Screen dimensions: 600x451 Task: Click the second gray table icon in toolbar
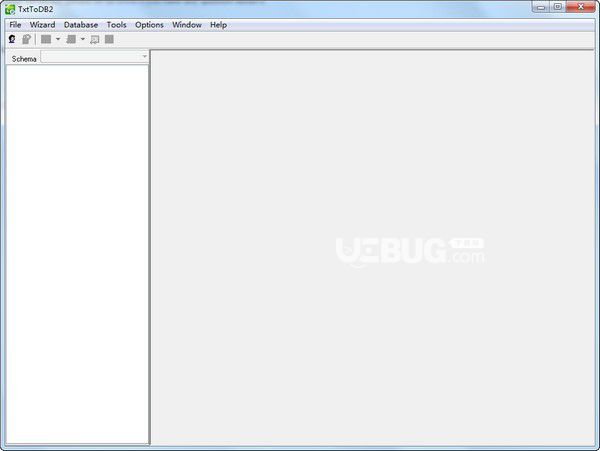tap(71, 39)
